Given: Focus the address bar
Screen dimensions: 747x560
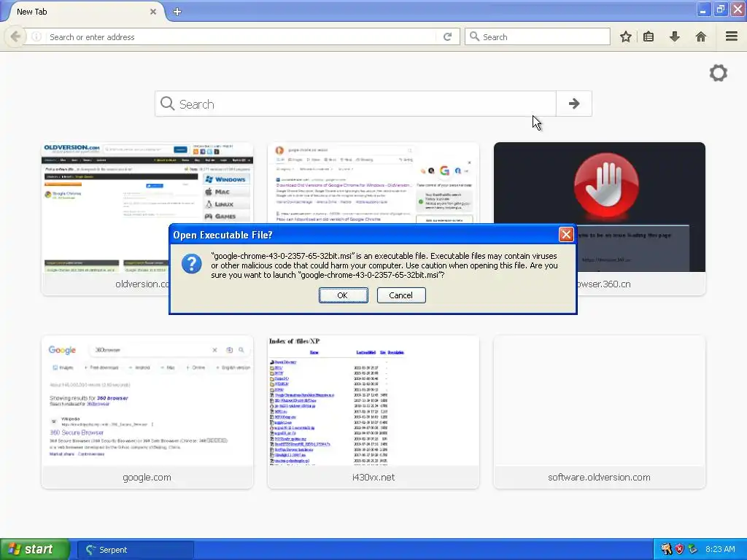Looking at the screenshot, I should point(241,36).
